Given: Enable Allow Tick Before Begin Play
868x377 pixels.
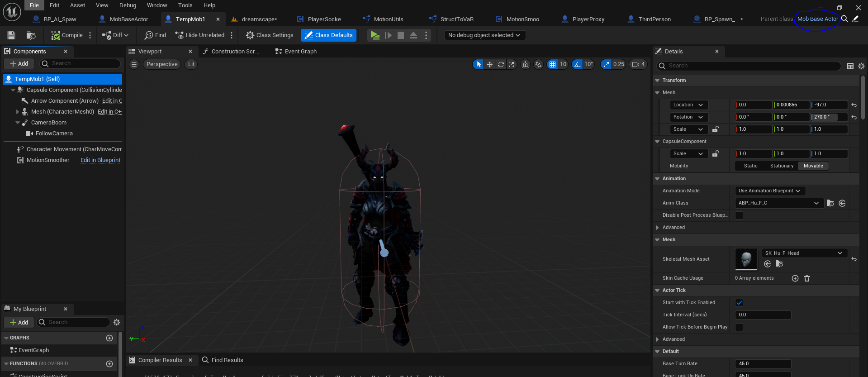Looking at the screenshot, I should click(739, 327).
